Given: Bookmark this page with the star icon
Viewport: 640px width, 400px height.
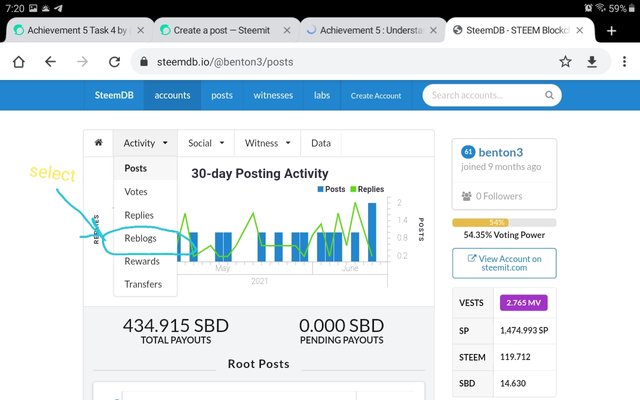Looking at the screenshot, I should point(565,62).
